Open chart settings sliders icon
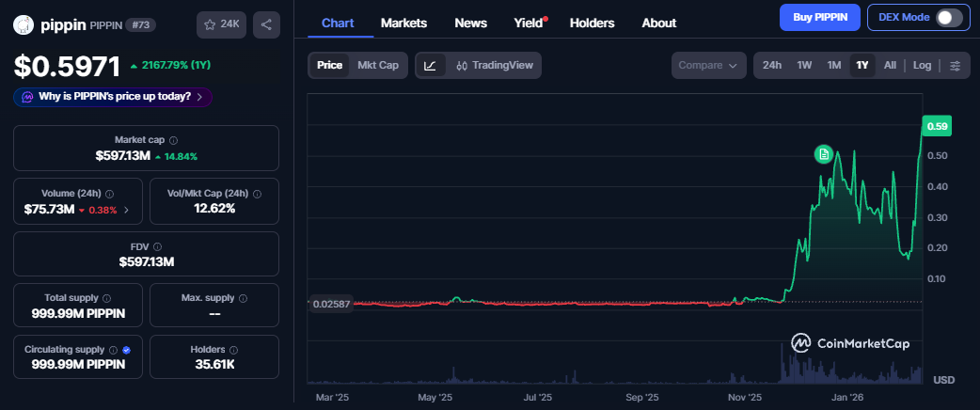 955,66
